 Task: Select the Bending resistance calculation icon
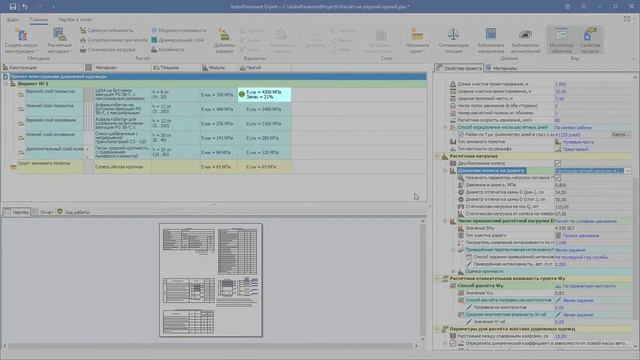(x=83, y=40)
